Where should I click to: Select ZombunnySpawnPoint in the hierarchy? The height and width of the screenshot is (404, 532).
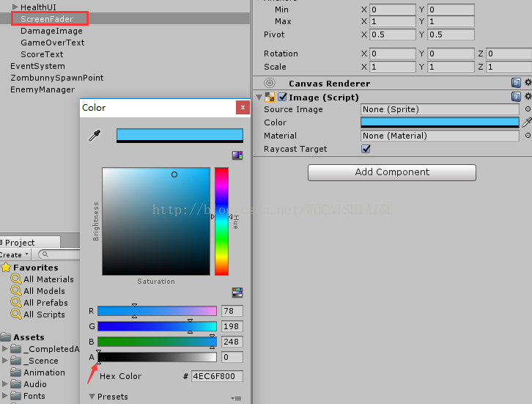coord(56,78)
